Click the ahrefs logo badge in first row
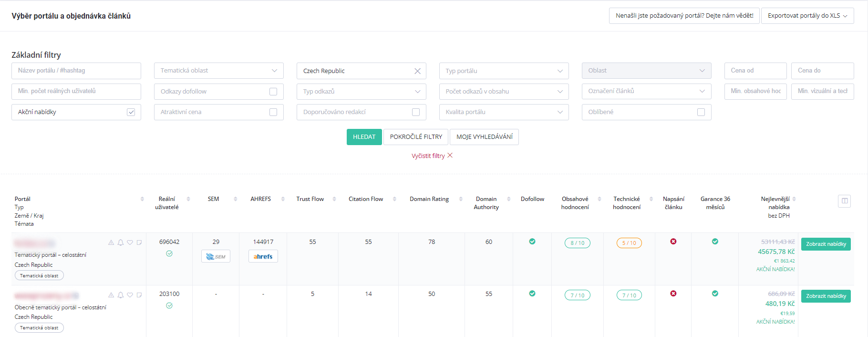 pos(263,256)
